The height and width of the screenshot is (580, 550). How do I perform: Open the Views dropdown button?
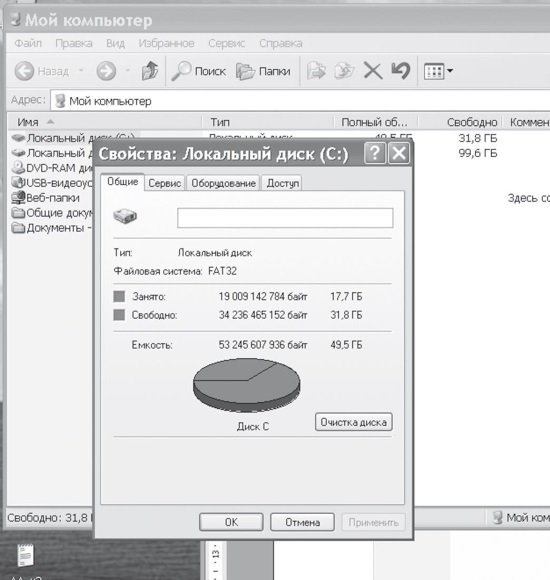click(x=438, y=71)
